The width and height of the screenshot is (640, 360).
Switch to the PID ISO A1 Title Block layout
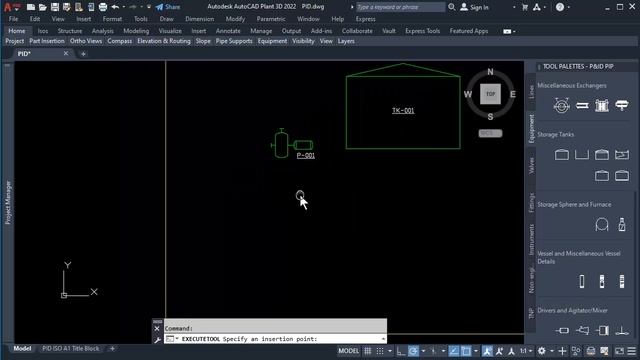pyautogui.click(x=71, y=349)
